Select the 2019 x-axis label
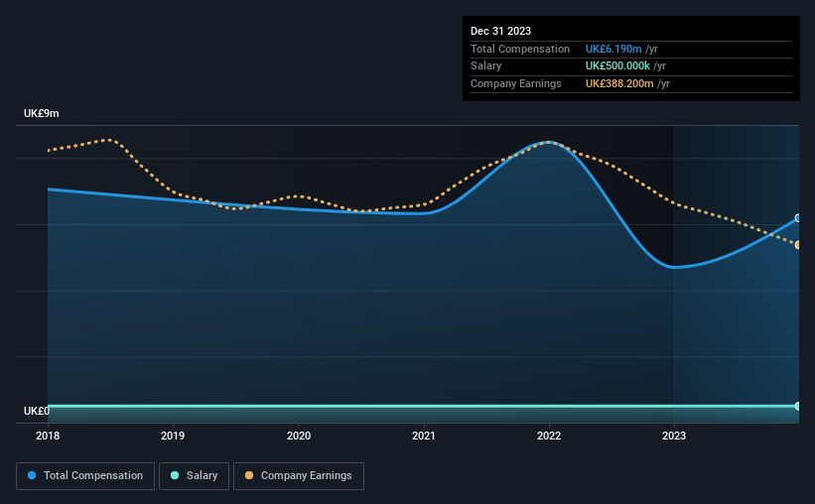This screenshot has width=815, height=504. (173, 436)
